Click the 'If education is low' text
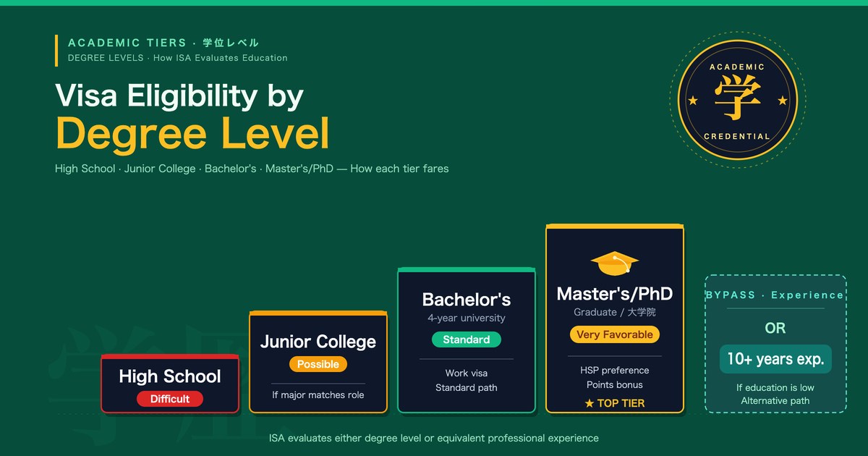Image resolution: width=868 pixels, height=456 pixels. click(775, 388)
